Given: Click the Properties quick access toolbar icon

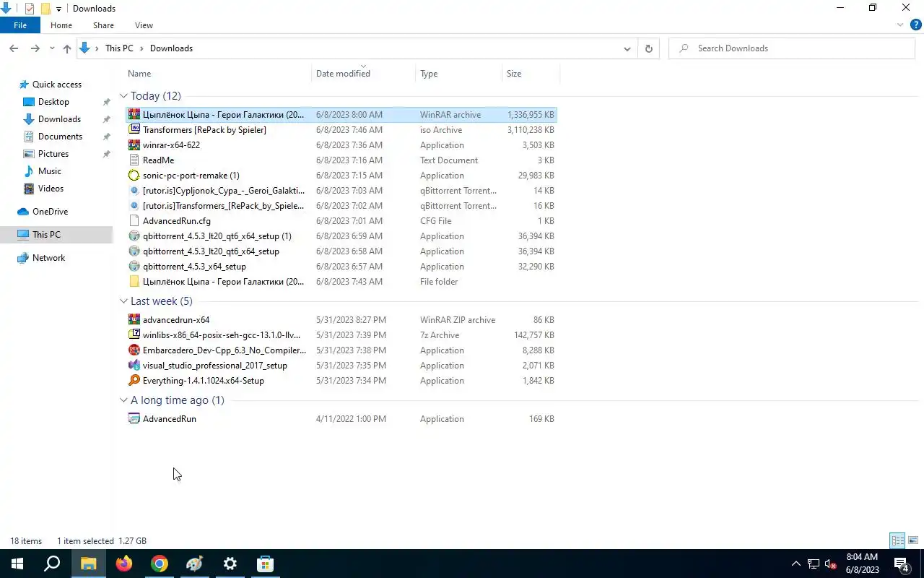Looking at the screenshot, I should (x=30, y=9).
